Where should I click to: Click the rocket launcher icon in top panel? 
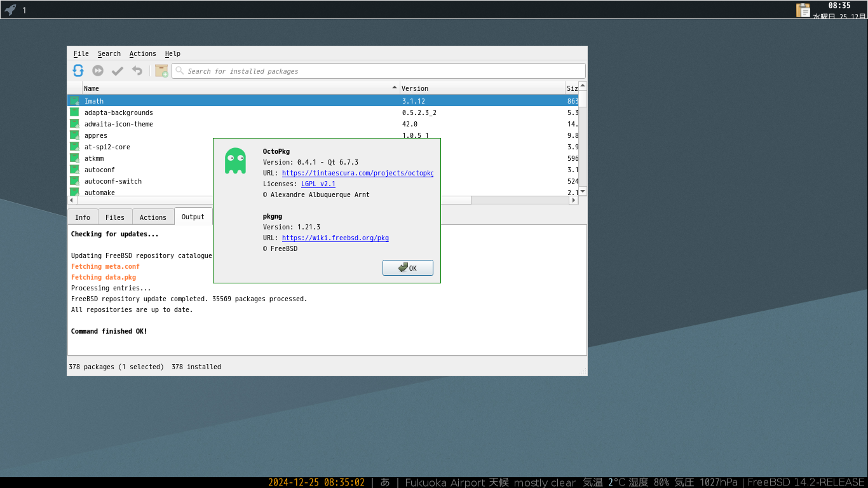pos(10,10)
